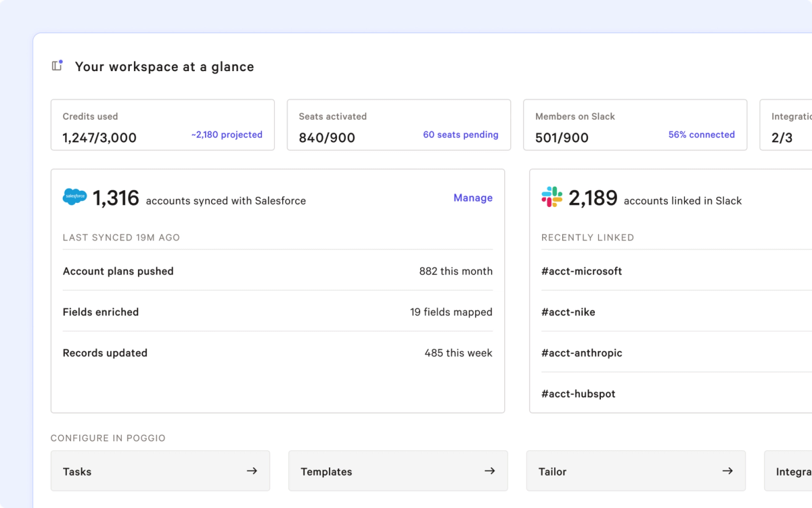Open the Manage link for Salesforce

pyautogui.click(x=473, y=198)
